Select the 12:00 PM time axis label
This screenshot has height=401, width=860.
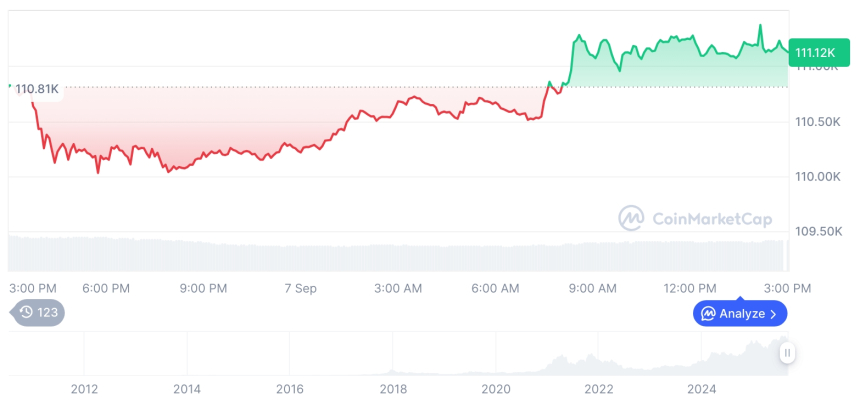692,288
